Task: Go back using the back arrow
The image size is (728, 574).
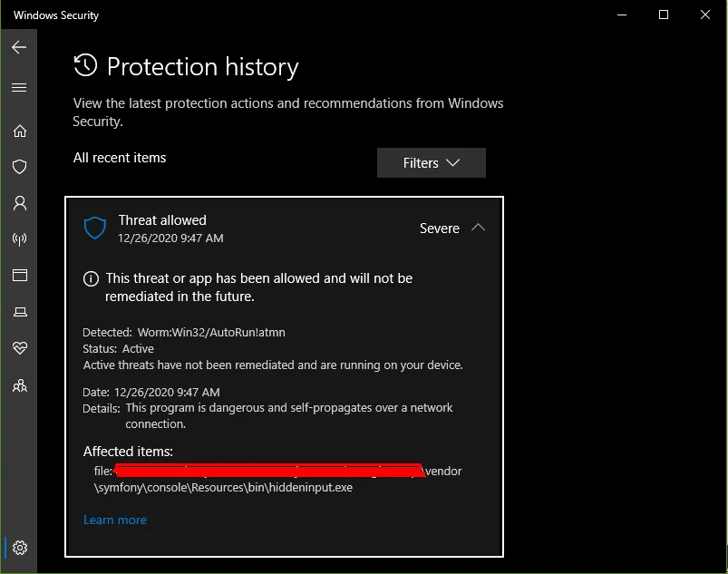Action: [19, 47]
